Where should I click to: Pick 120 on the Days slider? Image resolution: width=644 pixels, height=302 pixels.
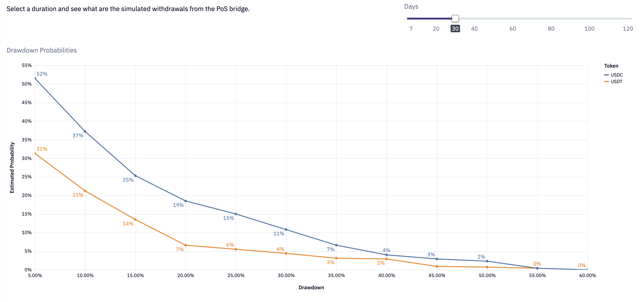click(628, 29)
